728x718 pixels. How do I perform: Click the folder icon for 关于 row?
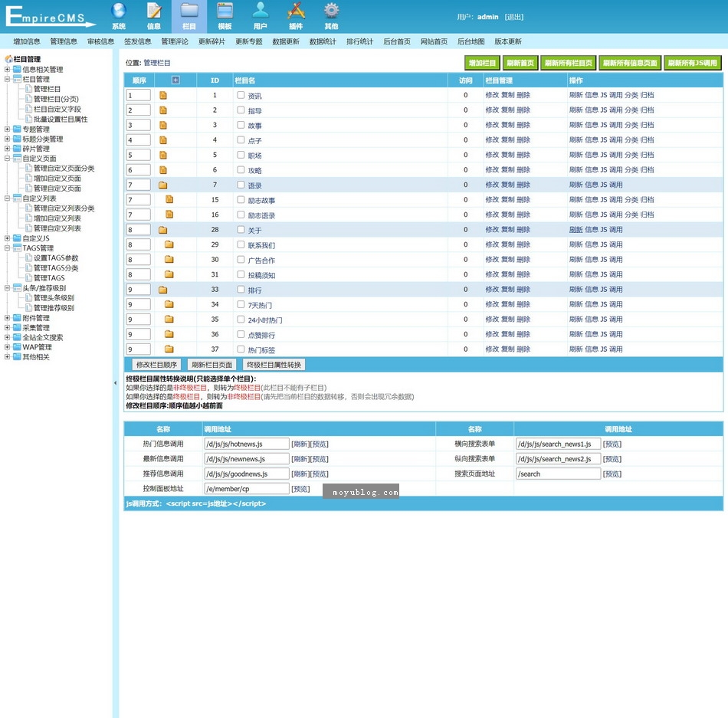click(x=162, y=229)
